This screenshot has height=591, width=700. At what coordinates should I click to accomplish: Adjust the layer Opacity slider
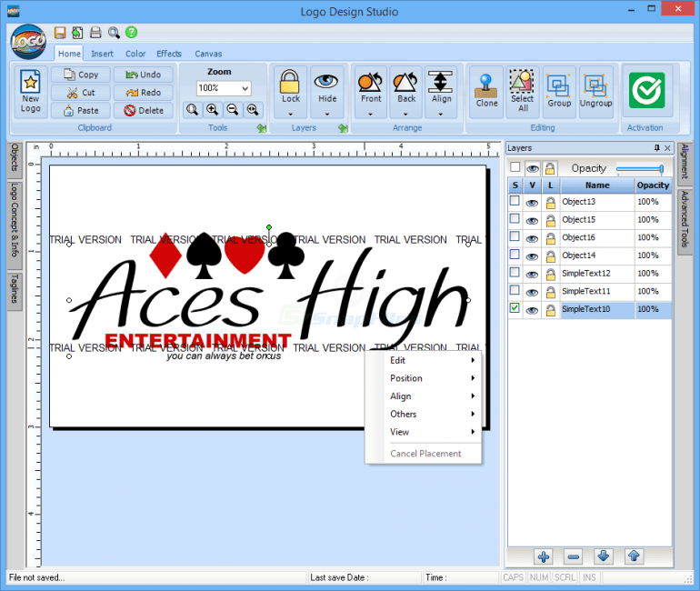click(641, 168)
